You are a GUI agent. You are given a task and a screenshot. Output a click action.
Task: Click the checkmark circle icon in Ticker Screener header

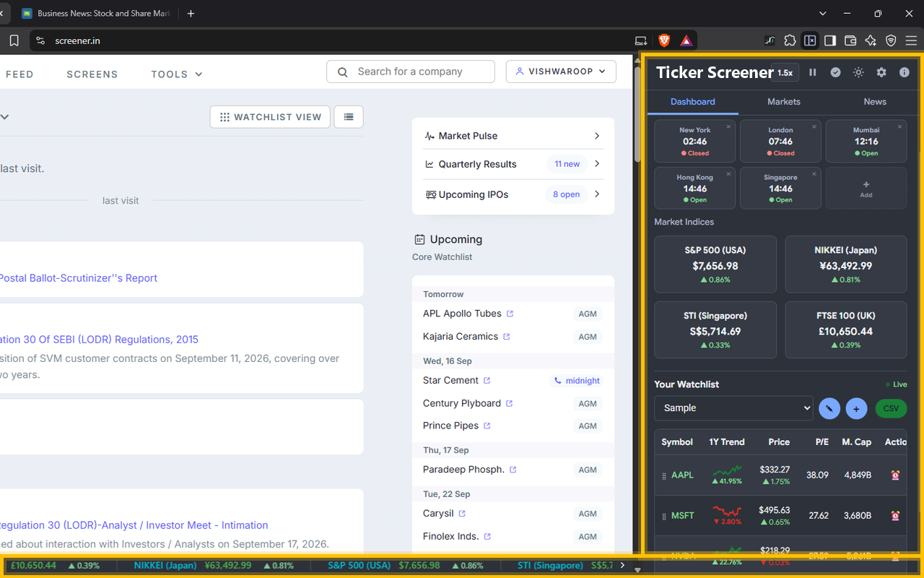click(835, 72)
